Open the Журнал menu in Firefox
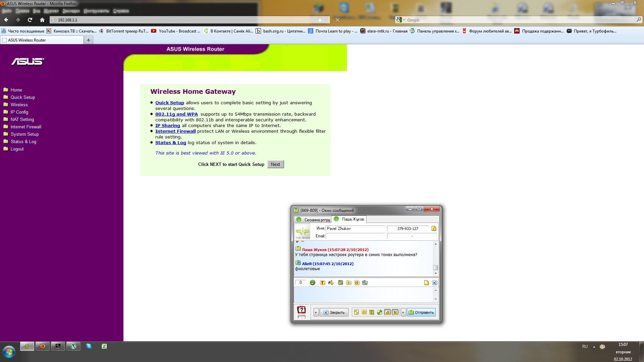 tap(51, 11)
